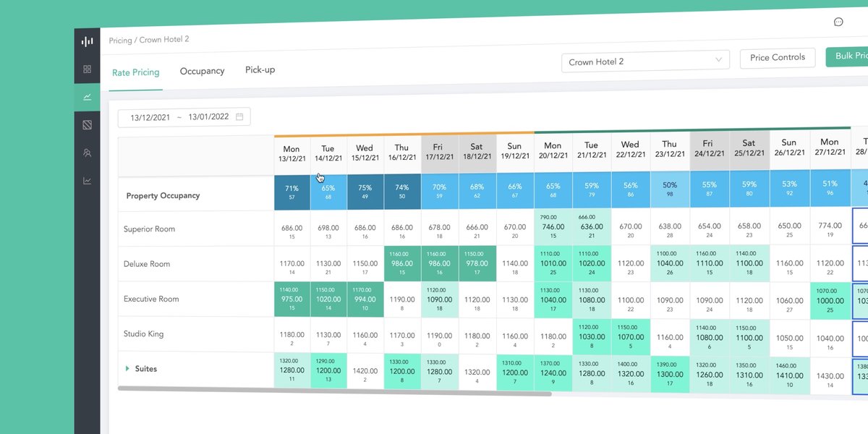The width and height of the screenshot is (868, 434).
Task: Click Crown Hotel 2 in the breadcrumb
Action: pos(164,39)
